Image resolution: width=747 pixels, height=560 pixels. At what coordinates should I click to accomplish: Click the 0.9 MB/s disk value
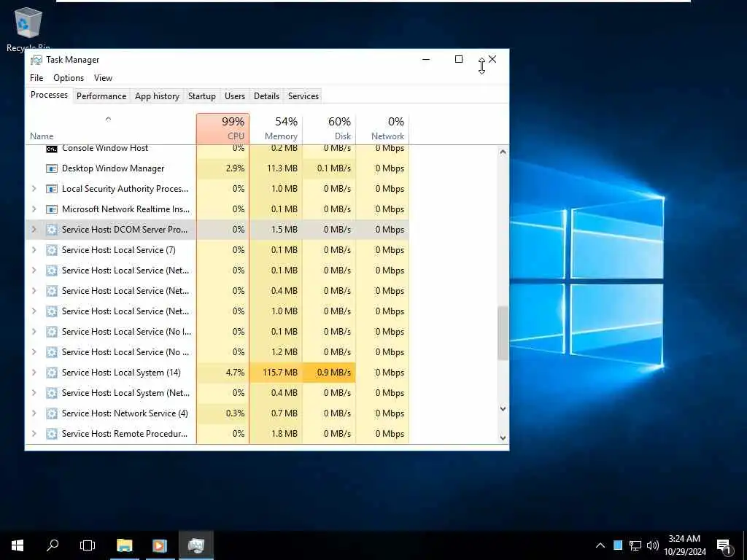point(334,373)
